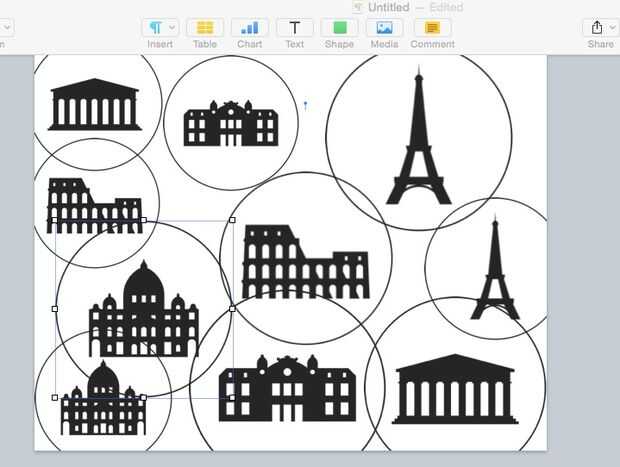Screen dimensions: 620x467
Task: Select the small Colosseum silhouette
Action: pos(95,206)
